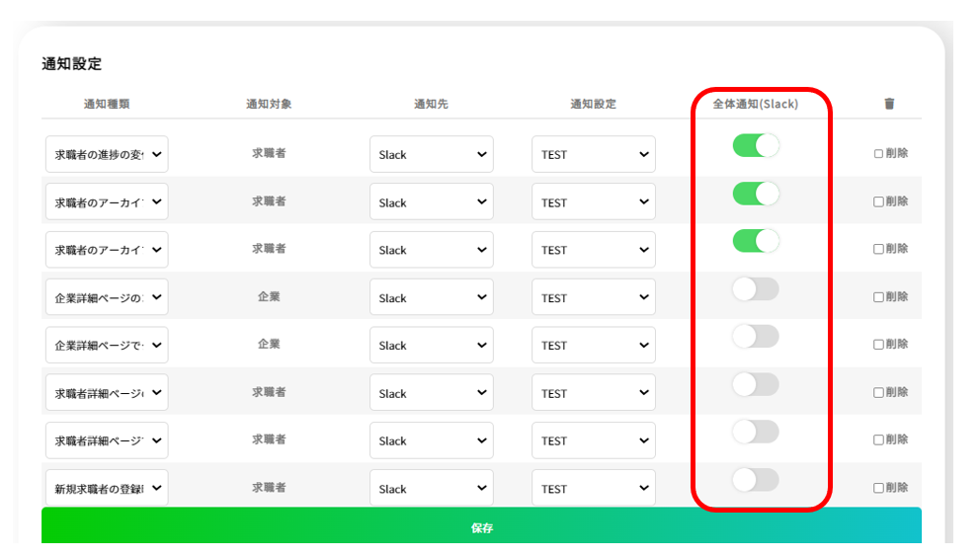The image size is (980, 558).
Task: Click 通知対象 column header
Action: pos(269,104)
